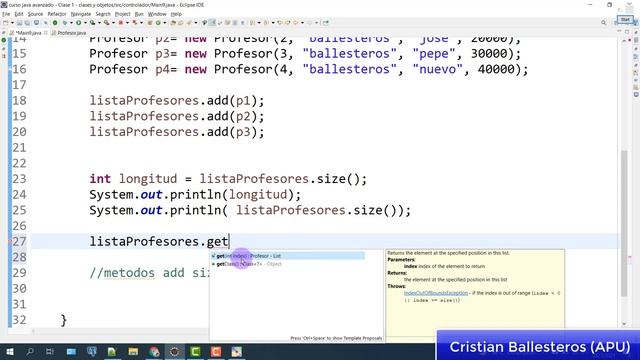Click the New file toolbar icon
The image size is (640, 360).
pos(5,23)
